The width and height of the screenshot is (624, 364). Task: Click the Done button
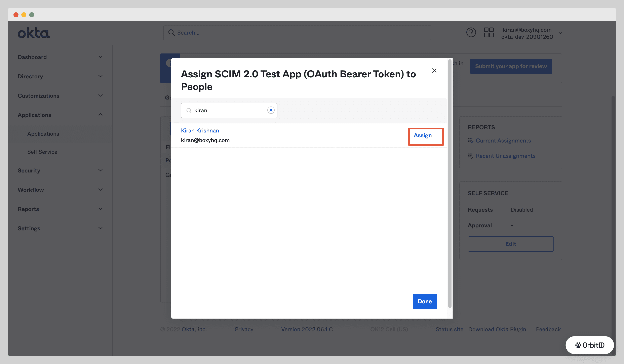pyautogui.click(x=425, y=301)
